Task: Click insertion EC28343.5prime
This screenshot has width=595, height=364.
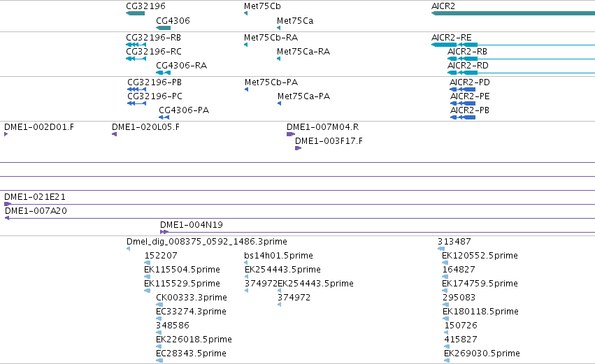Action: (x=191, y=354)
